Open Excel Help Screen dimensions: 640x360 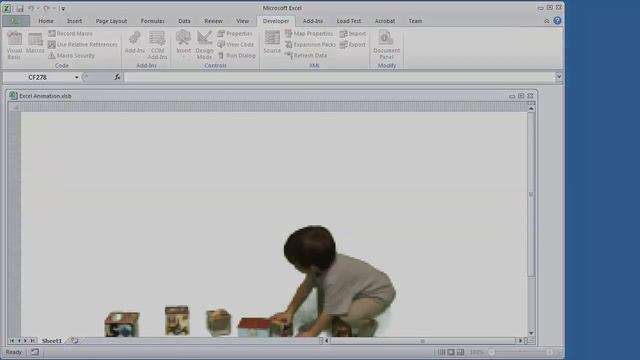[x=557, y=21]
